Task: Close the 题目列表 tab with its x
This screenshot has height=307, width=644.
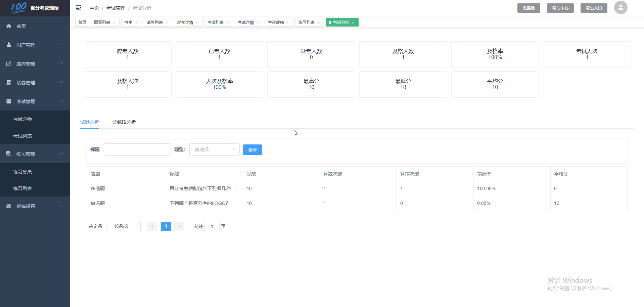Action: [114, 23]
